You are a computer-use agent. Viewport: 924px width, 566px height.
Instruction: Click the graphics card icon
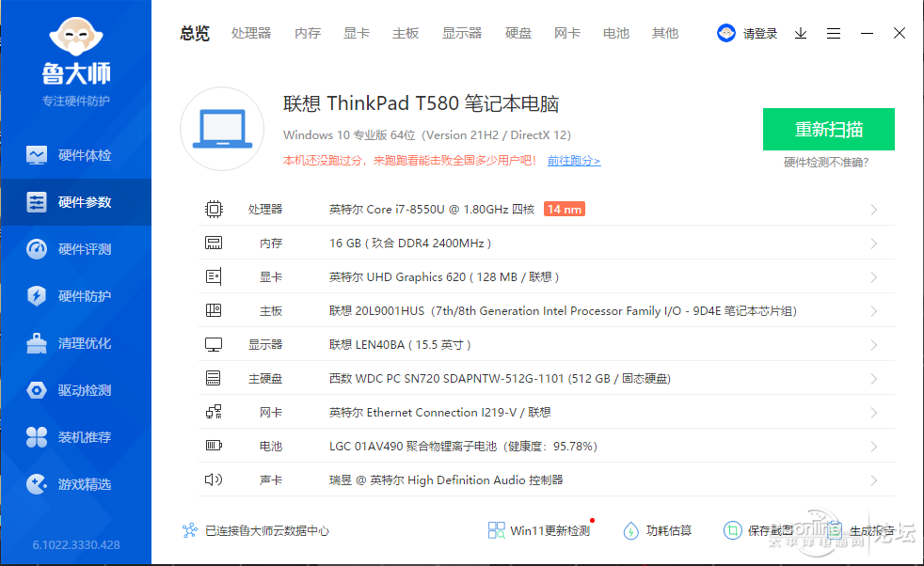point(214,276)
